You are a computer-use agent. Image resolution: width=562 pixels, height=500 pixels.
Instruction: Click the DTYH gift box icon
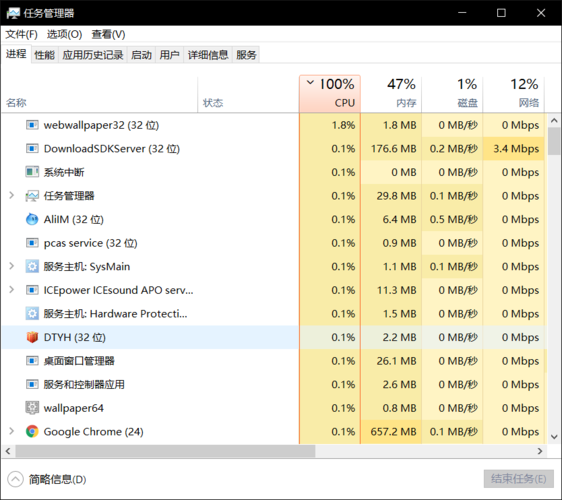[x=32, y=337]
